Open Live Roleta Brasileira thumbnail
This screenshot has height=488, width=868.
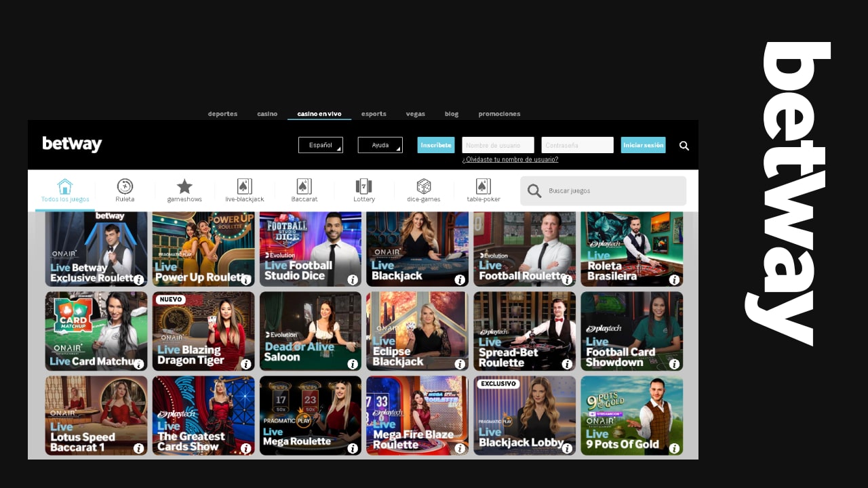click(x=632, y=249)
